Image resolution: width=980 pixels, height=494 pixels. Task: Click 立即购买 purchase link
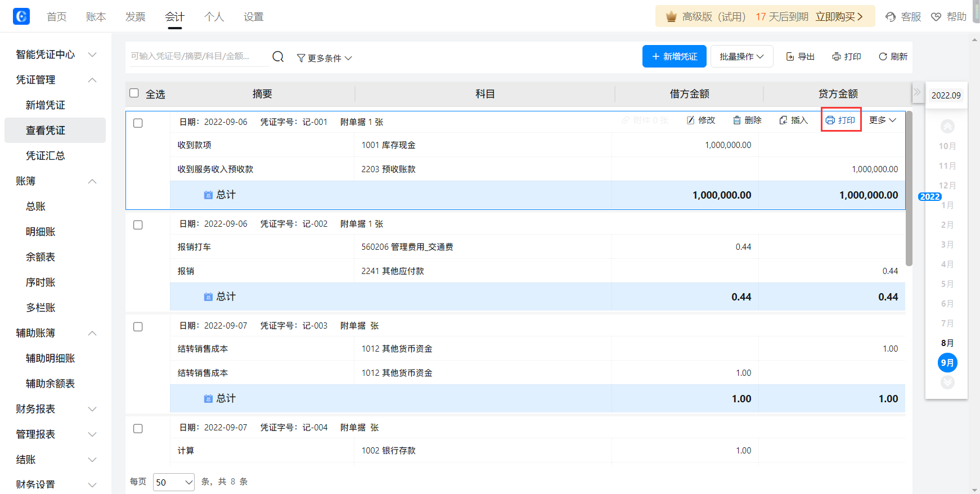(839, 17)
